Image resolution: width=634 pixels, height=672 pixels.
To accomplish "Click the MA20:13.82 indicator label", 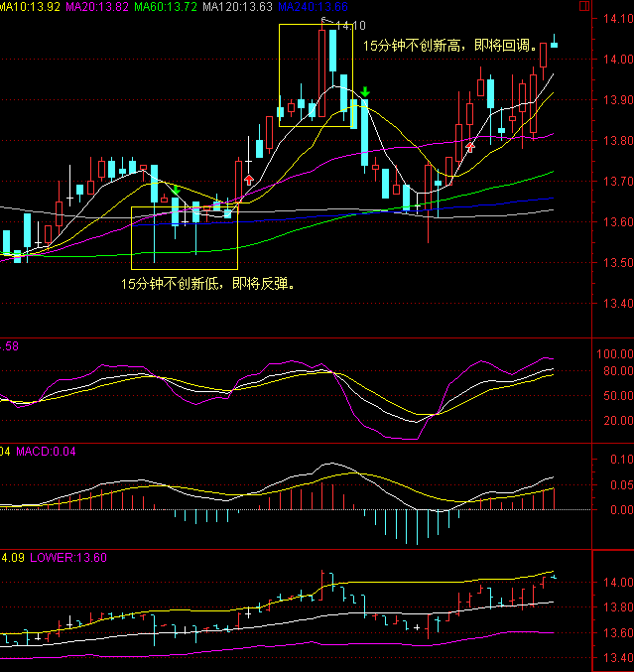I will coord(97,7).
